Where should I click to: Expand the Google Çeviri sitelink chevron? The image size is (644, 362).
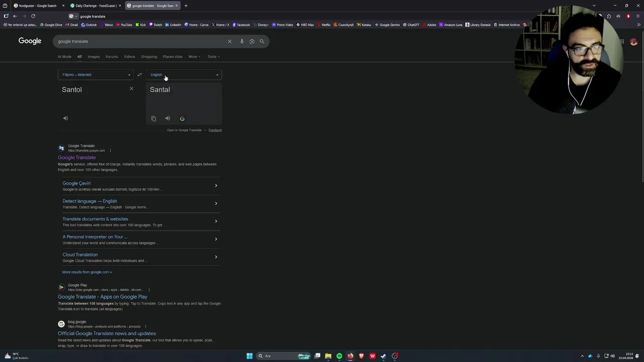pos(216,186)
